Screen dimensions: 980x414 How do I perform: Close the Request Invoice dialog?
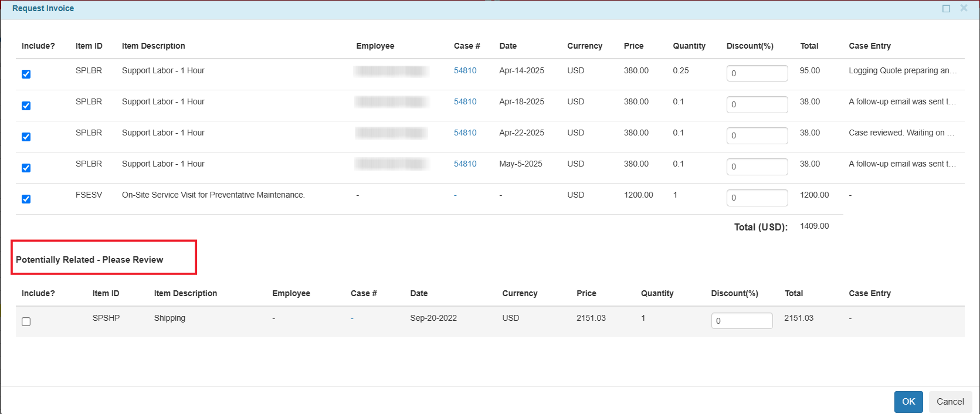click(964, 8)
